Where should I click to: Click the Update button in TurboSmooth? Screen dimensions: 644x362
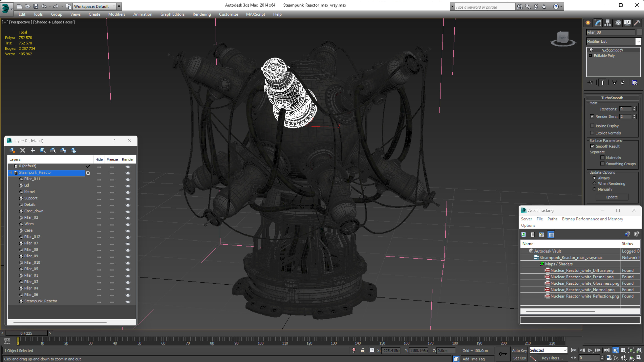pos(611,197)
